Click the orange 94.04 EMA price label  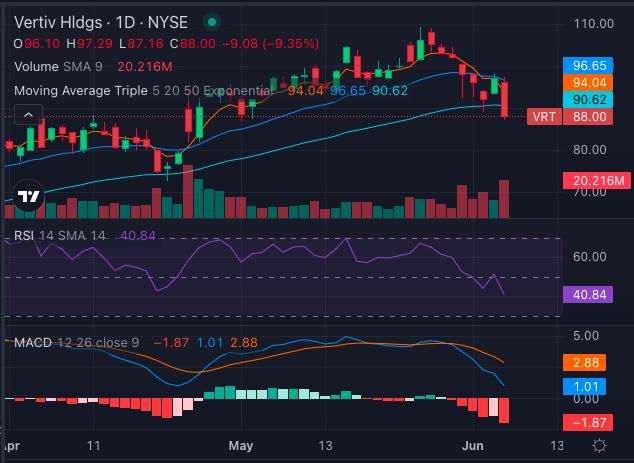tap(588, 82)
